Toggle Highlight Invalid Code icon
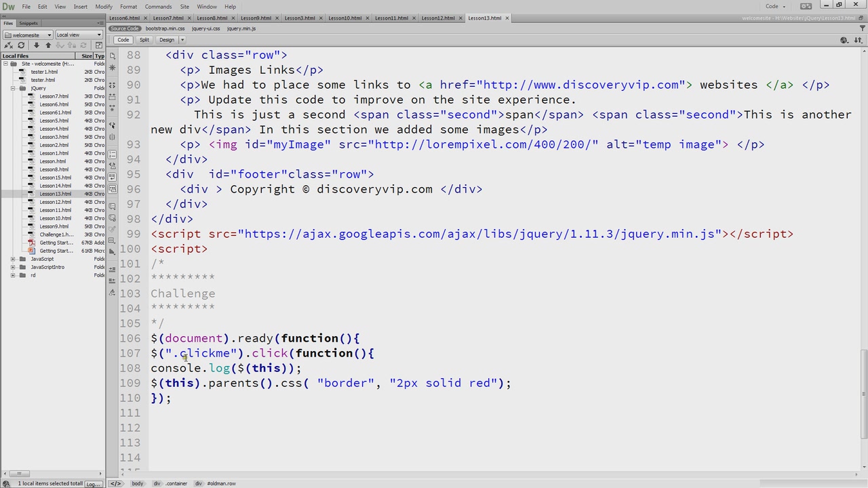868x488 pixels. coord(113,166)
